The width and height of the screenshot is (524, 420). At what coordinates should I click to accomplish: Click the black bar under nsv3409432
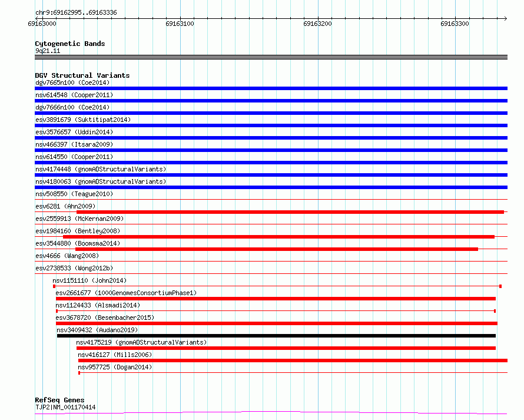tap(276, 336)
